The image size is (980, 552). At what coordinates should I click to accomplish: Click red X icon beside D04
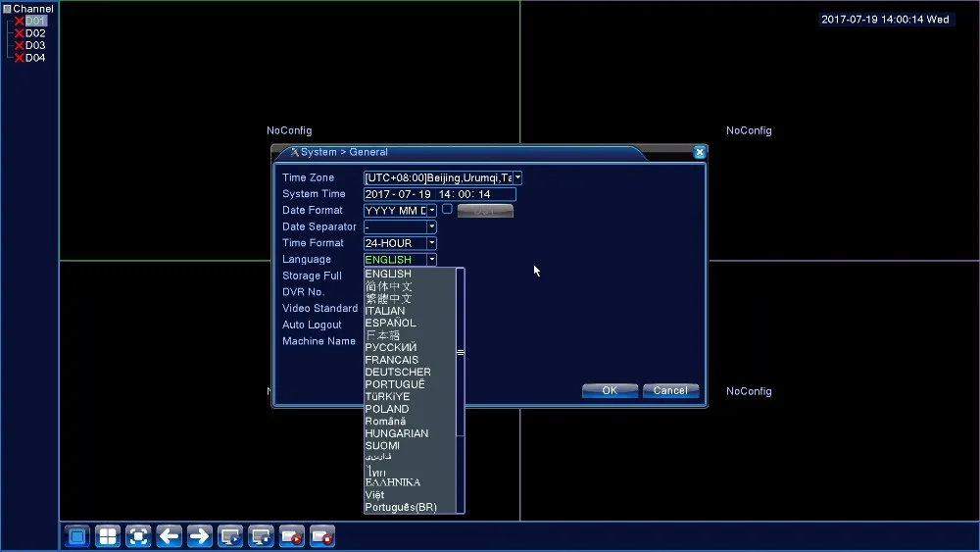pos(20,58)
